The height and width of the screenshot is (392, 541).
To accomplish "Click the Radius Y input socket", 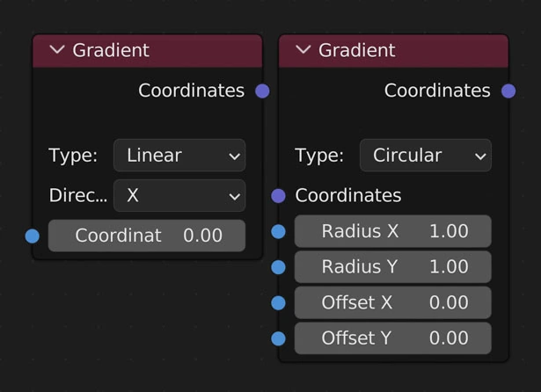I will (x=279, y=267).
